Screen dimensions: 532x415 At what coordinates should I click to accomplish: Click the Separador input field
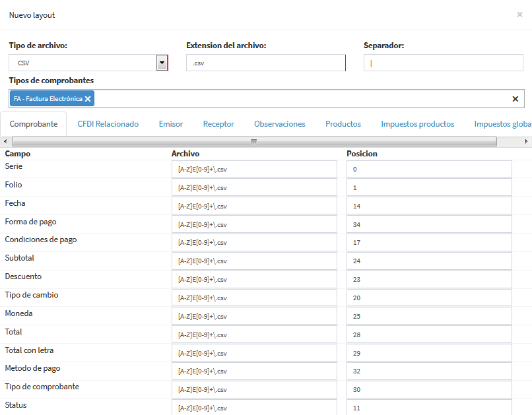coord(444,63)
